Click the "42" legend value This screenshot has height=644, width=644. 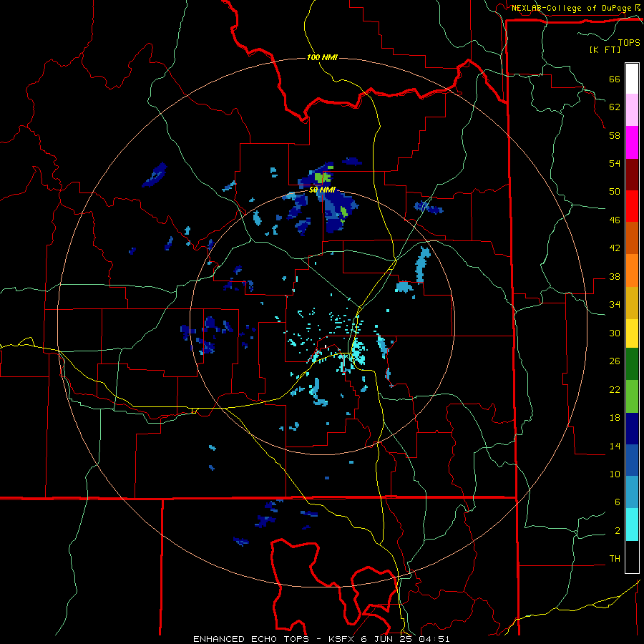[615, 248]
